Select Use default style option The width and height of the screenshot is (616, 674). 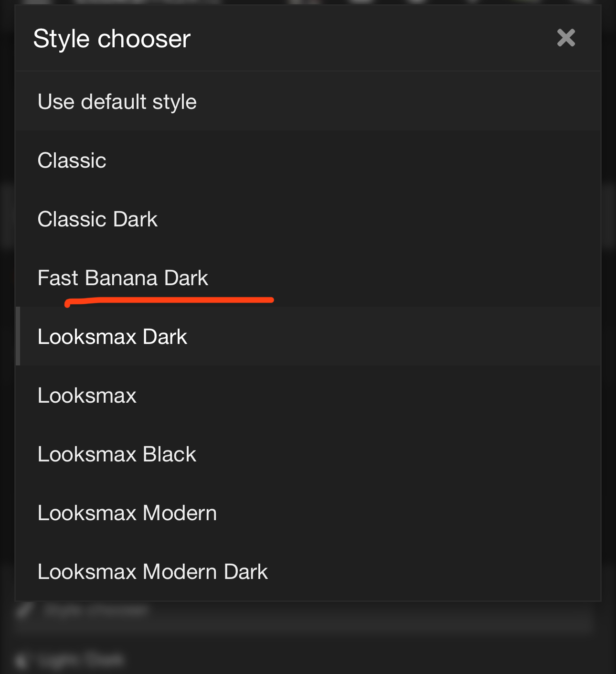[117, 102]
